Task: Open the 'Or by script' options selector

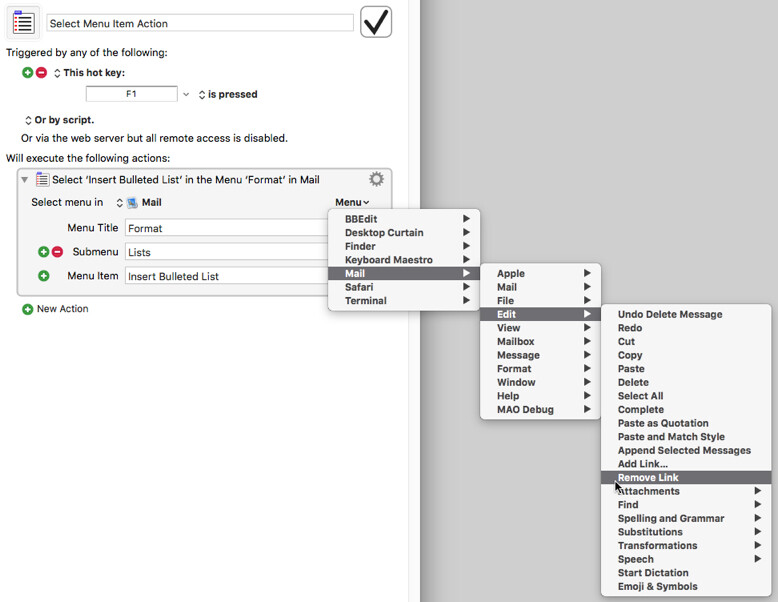Action: pyautogui.click(x=59, y=120)
